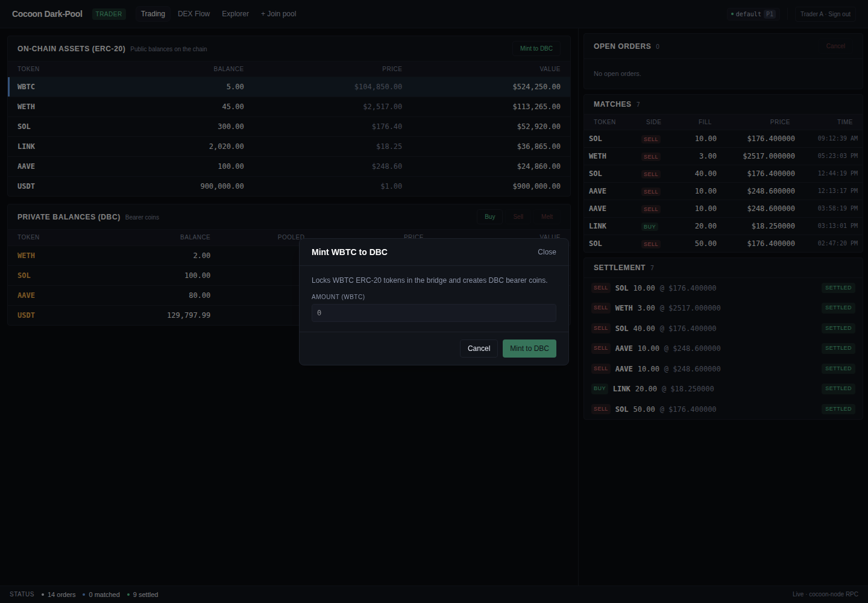Switch to DEX Flow tab
Image resolution: width=868 pixels, height=603 pixels.
pyautogui.click(x=193, y=14)
